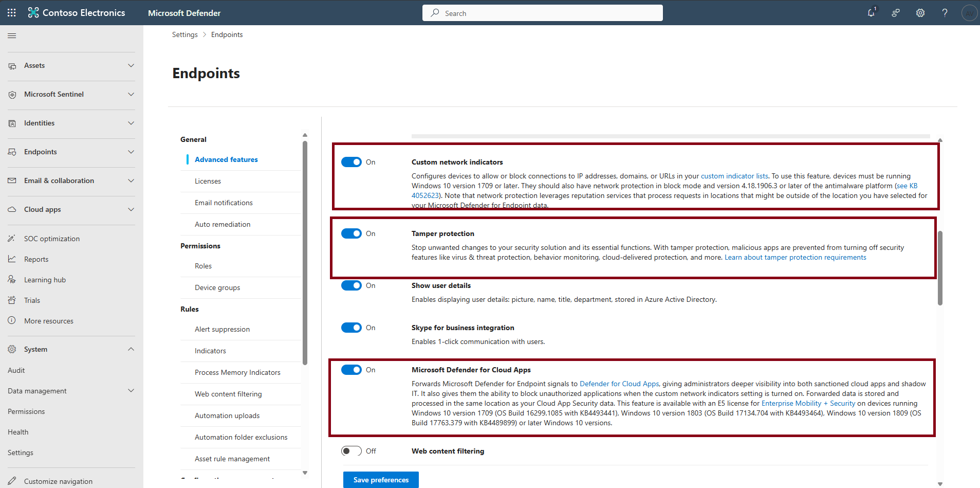Open the Roles permissions page

click(x=203, y=266)
